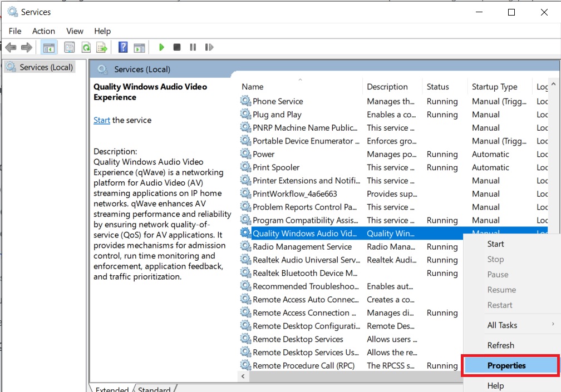561x392 pixels.
Task: Click the gear icon beside Print Spooler
Action: click(x=245, y=167)
